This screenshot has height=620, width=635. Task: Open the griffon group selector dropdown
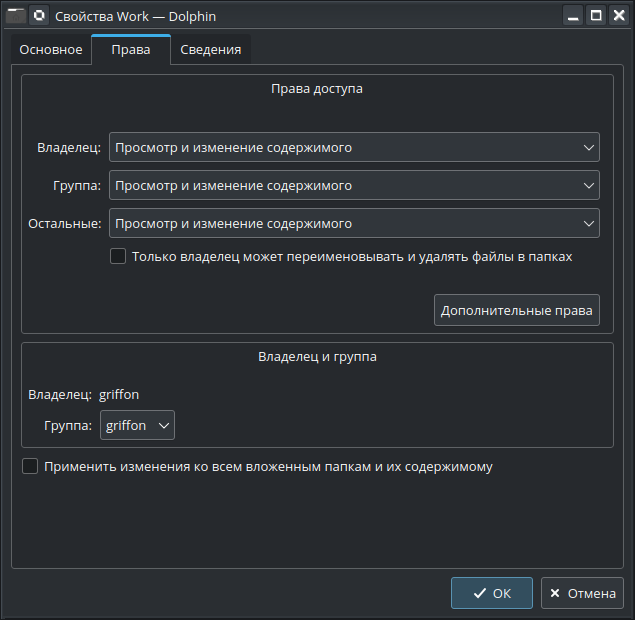[137, 426]
